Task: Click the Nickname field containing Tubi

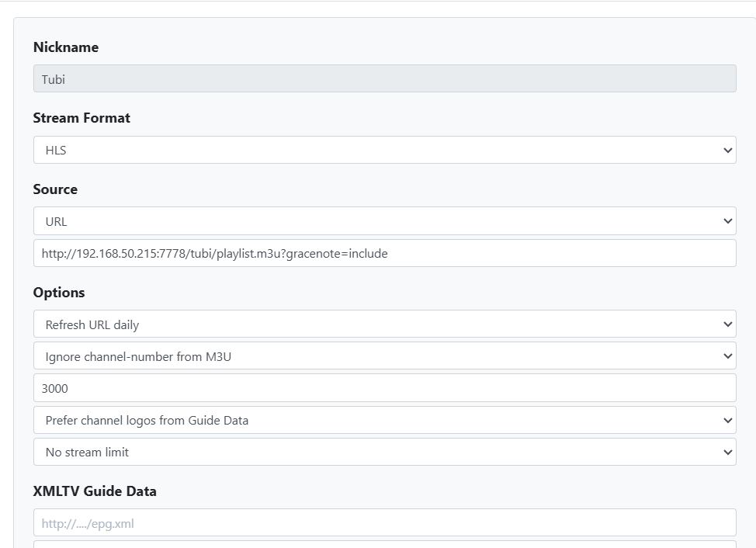Action: click(x=384, y=78)
